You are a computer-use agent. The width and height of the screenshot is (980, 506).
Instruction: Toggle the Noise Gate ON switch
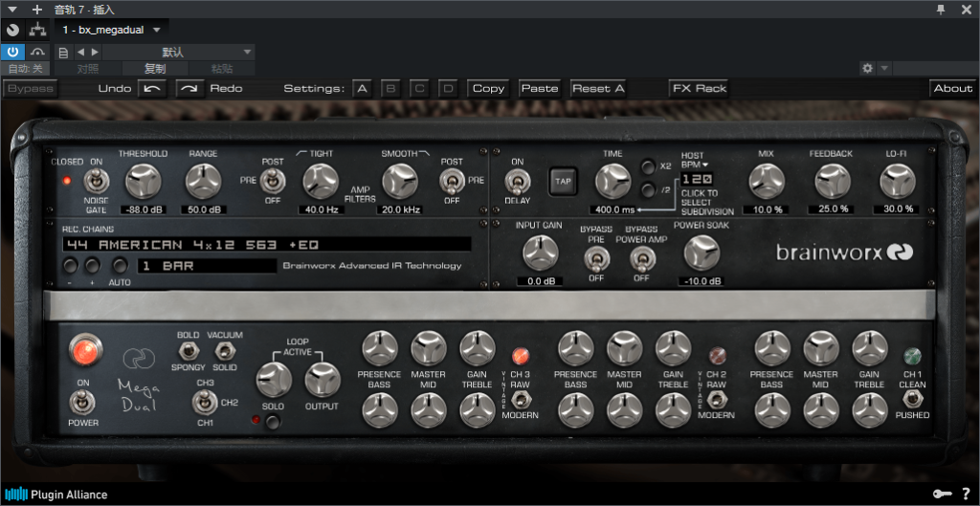pyautogui.click(x=97, y=182)
